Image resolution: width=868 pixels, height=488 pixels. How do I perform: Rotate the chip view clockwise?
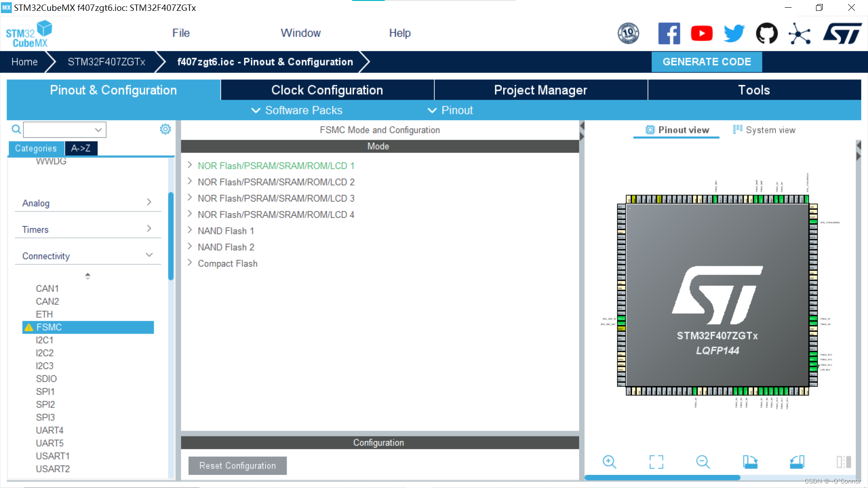point(750,462)
